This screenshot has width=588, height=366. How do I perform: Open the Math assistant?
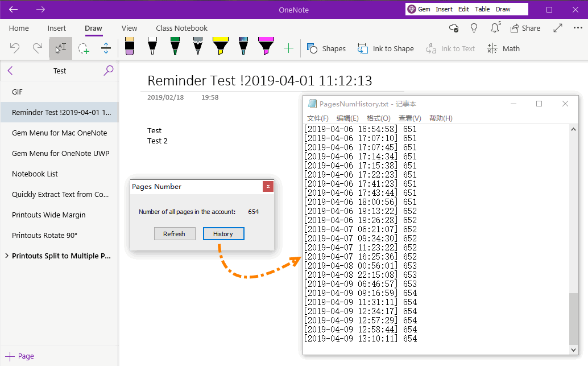(x=503, y=48)
